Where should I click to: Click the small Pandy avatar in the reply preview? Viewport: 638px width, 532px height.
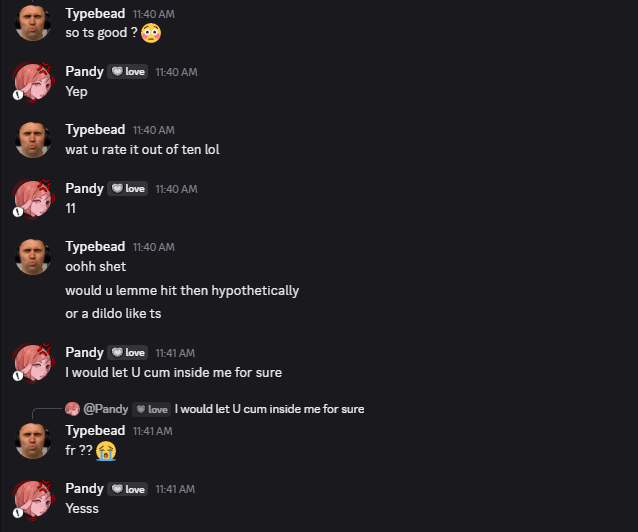72,409
